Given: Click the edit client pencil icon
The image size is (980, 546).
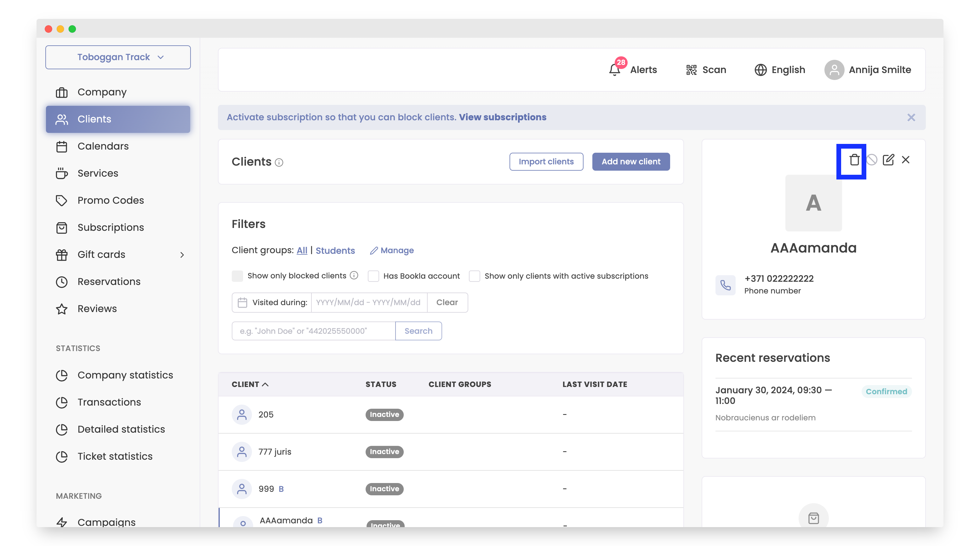Looking at the screenshot, I should click(888, 160).
